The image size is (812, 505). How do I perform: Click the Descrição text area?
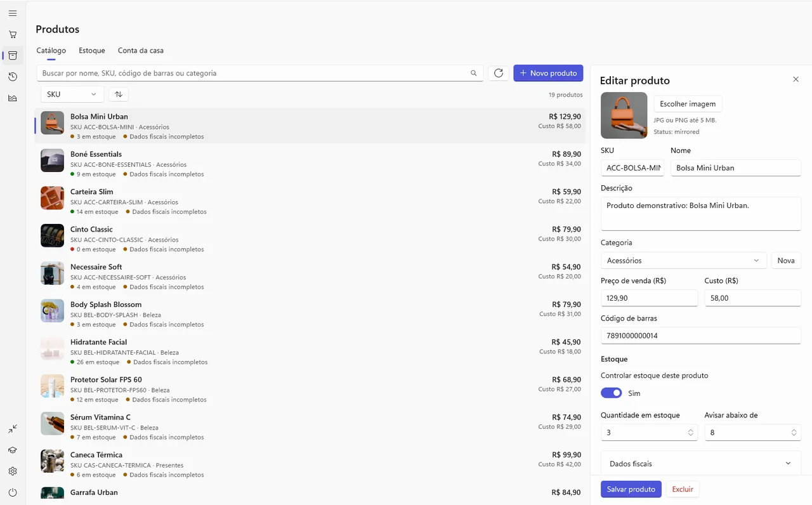701,214
